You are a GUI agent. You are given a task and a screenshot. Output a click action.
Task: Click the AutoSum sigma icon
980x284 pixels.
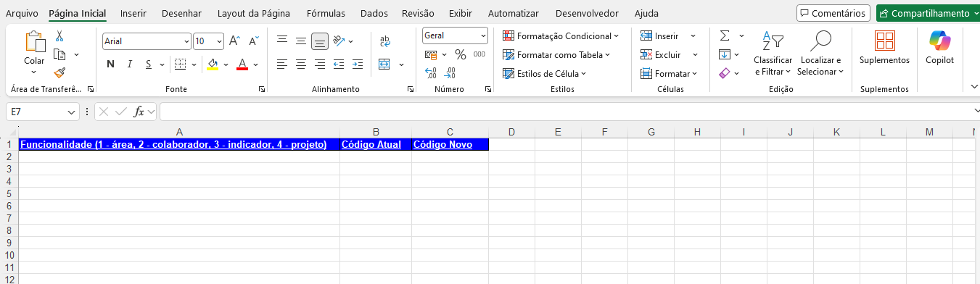click(724, 35)
